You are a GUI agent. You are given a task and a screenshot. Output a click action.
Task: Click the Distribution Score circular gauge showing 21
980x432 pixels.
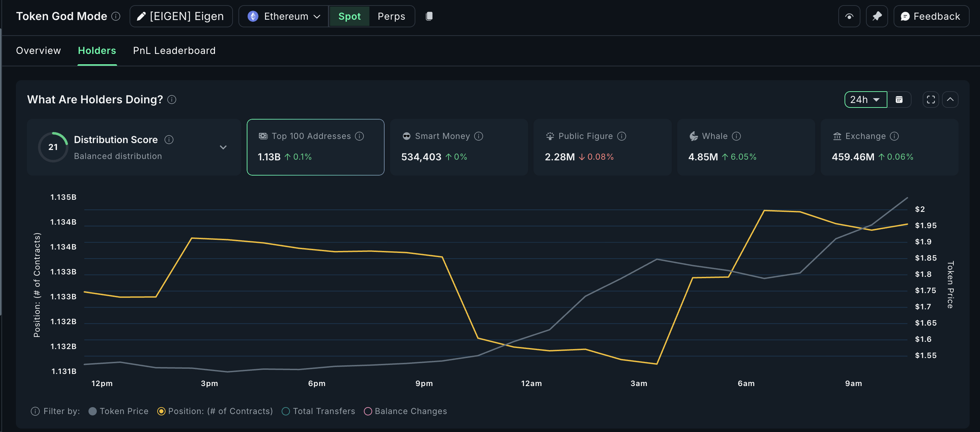tap(53, 147)
